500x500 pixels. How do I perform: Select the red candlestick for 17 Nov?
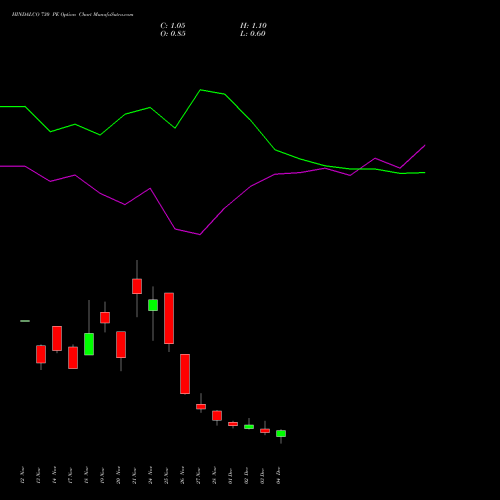point(73,358)
